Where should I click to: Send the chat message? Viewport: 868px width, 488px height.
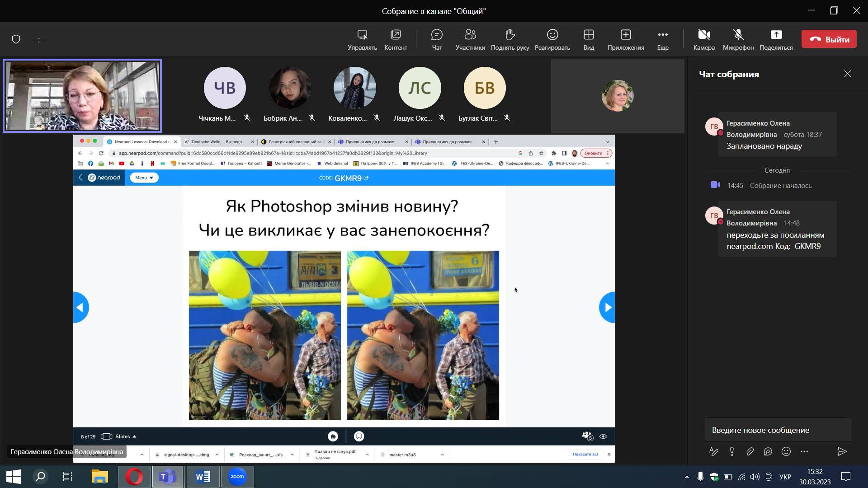[x=842, y=451]
